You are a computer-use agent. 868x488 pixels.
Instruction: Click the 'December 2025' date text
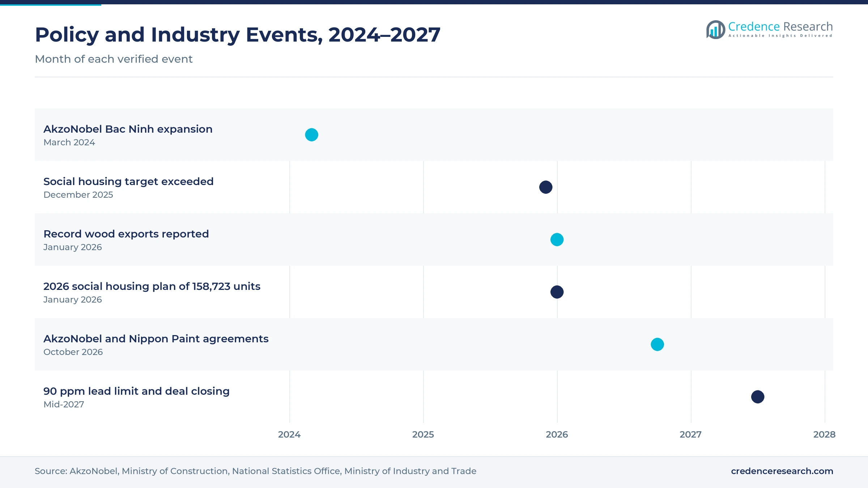78,195
